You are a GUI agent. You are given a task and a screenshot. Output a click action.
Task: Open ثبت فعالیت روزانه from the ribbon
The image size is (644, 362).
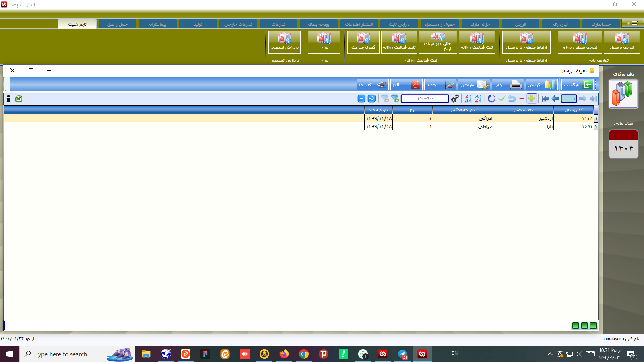pos(477,41)
